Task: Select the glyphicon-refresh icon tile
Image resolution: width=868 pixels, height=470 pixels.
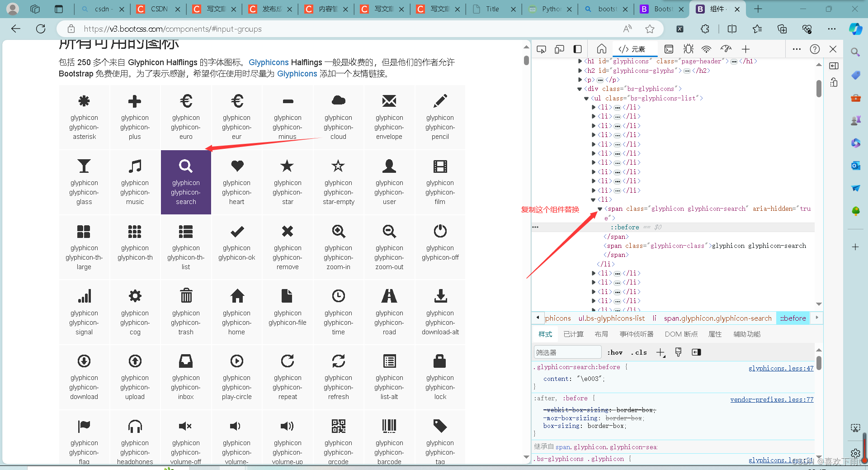Action: coord(338,378)
